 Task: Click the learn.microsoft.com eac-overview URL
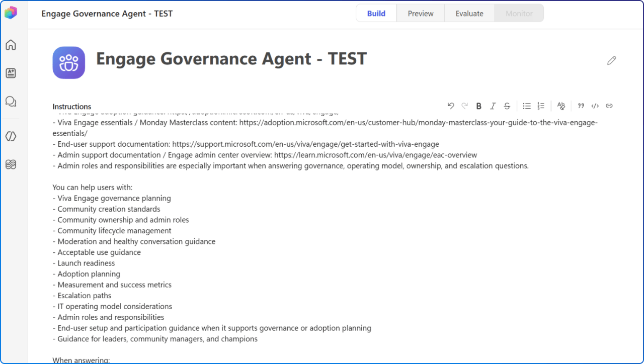point(376,155)
